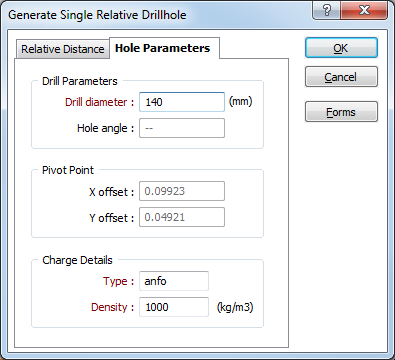Click the Drill Parameters group heading
The width and height of the screenshot is (395, 360).
pos(80,81)
